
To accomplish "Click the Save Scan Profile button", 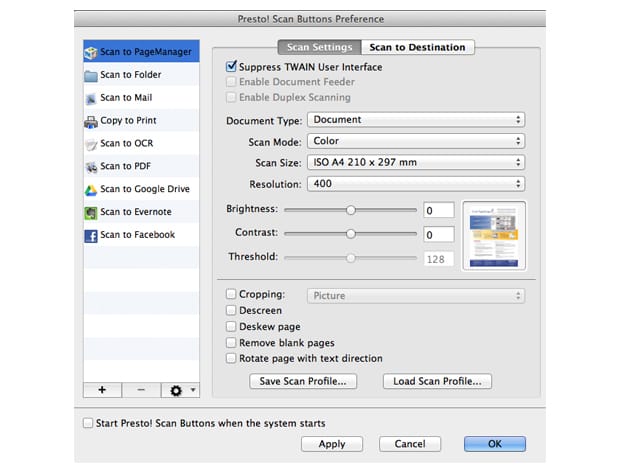I will pos(303,381).
